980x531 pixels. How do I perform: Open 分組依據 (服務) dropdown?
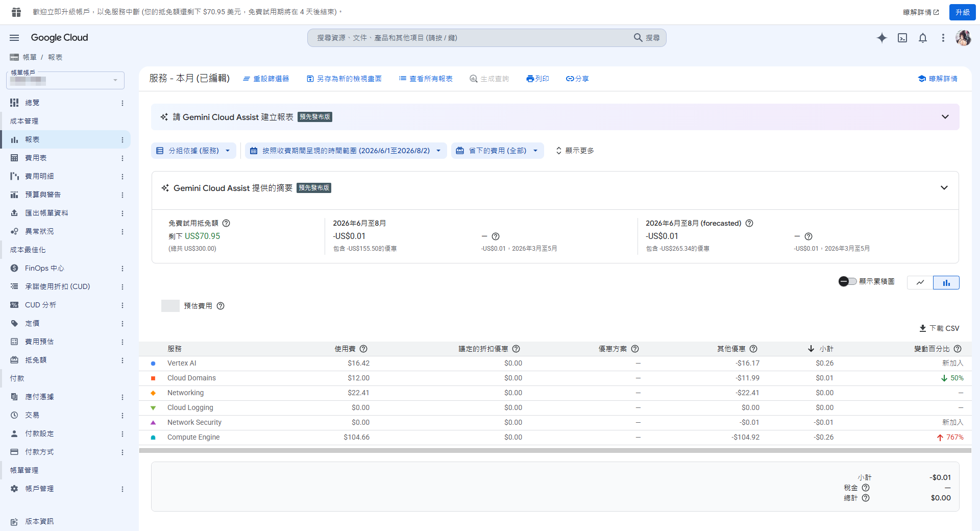[193, 151]
